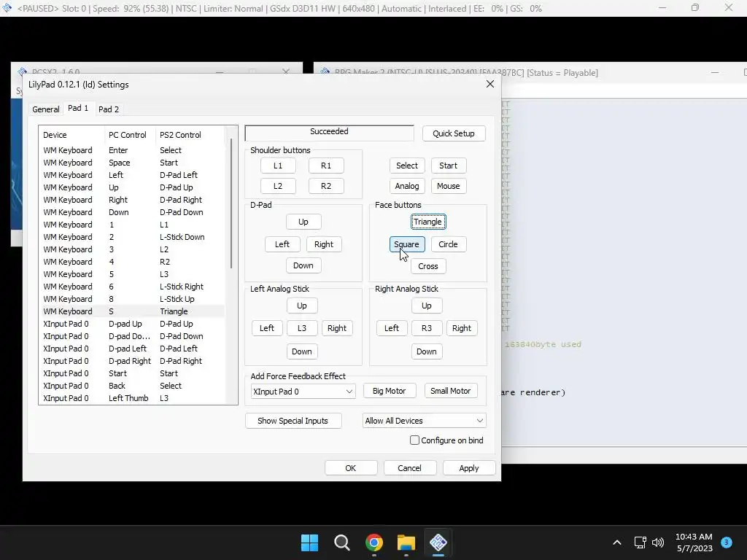
Task: Bind the Analog button
Action: point(407,186)
